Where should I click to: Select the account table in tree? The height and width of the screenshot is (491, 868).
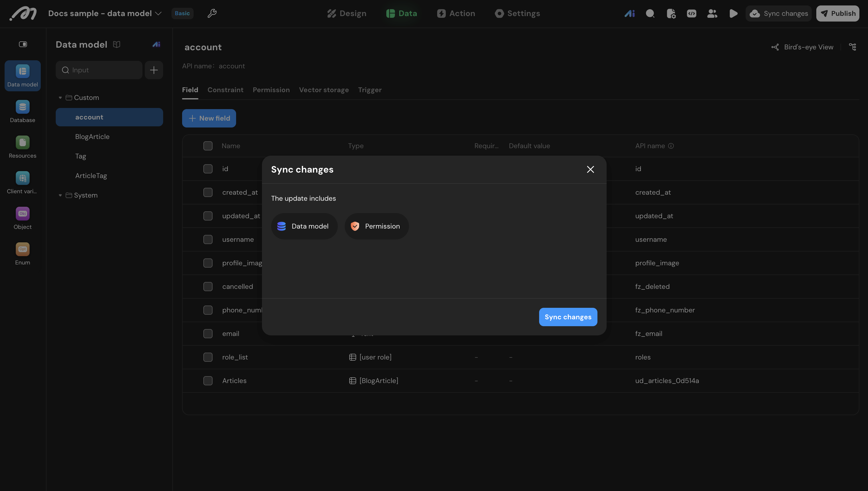click(x=109, y=117)
